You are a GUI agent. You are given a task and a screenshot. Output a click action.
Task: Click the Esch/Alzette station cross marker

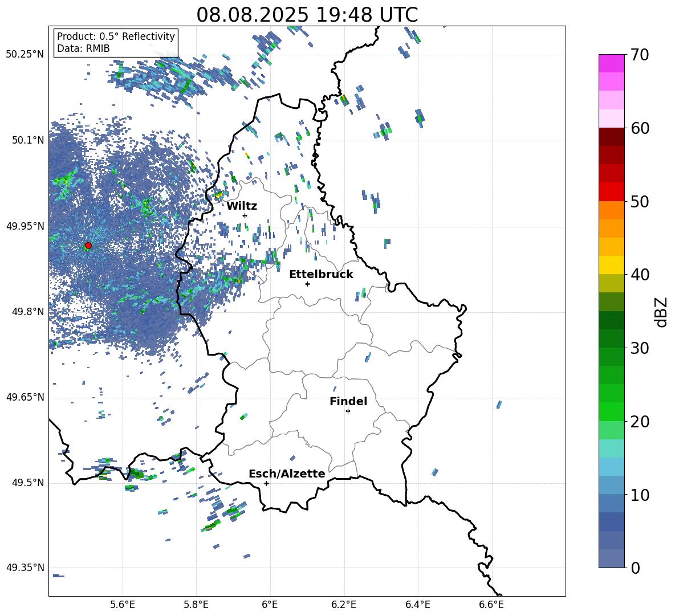coord(266,483)
